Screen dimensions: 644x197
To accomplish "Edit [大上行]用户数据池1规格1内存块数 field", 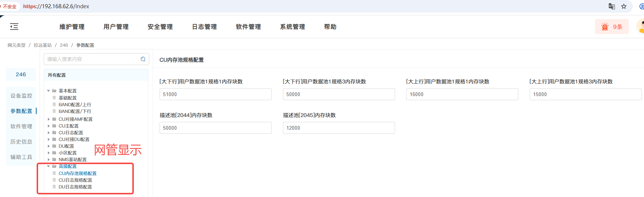I will tap(462, 94).
